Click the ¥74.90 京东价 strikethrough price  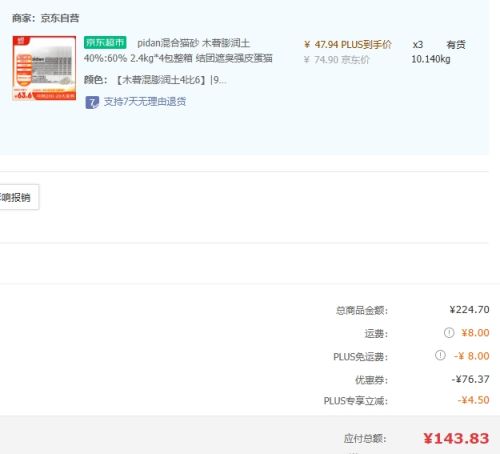click(x=337, y=60)
